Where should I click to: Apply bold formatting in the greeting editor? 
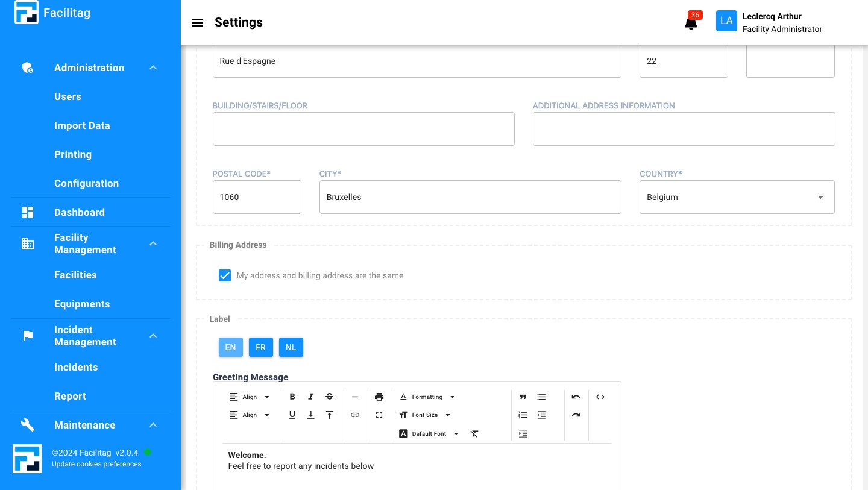click(x=292, y=397)
